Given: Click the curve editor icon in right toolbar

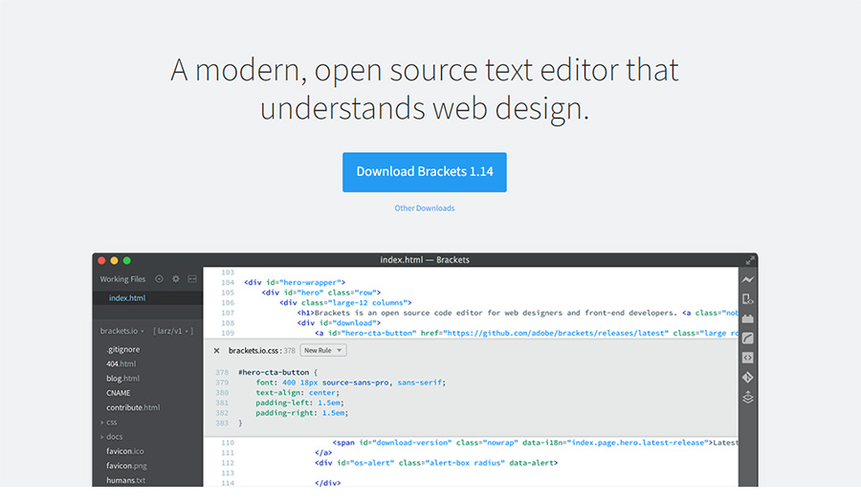Looking at the screenshot, I should coord(747,339).
